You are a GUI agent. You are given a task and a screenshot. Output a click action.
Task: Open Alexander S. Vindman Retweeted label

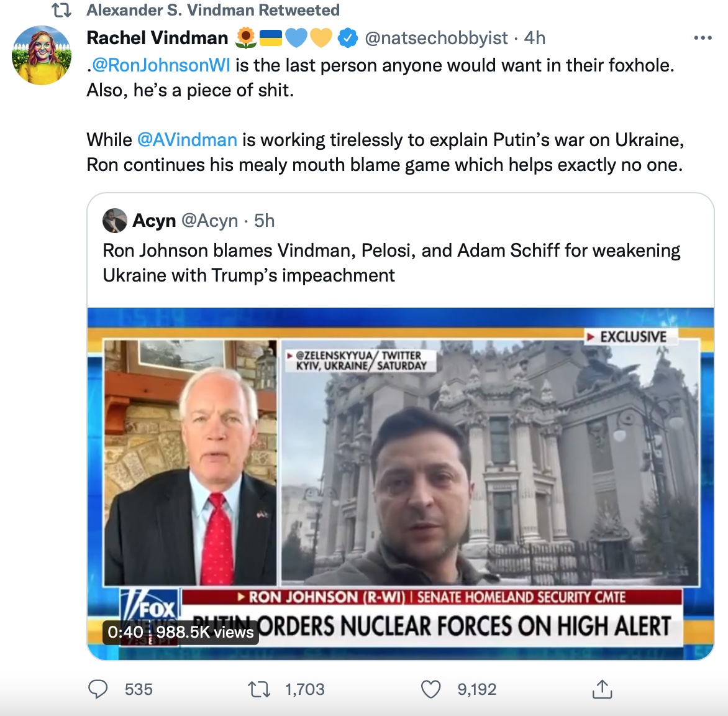pyautogui.click(x=213, y=10)
